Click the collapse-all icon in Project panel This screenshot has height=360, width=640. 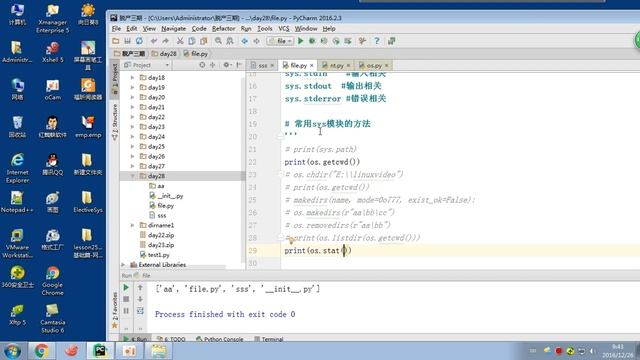tap(212, 65)
